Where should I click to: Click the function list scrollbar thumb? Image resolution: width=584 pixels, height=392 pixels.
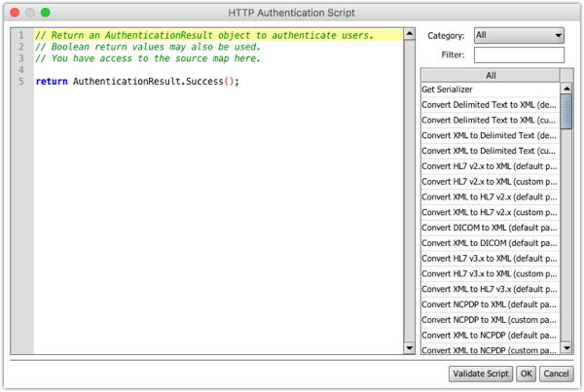click(x=566, y=113)
